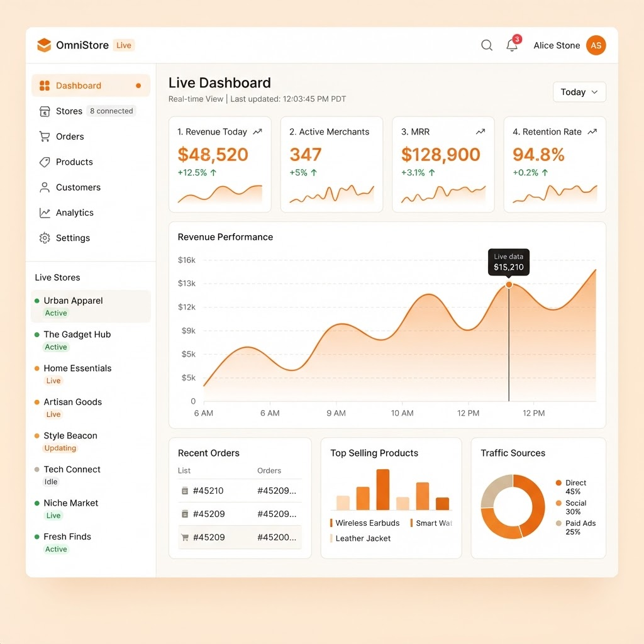This screenshot has width=644, height=644.
Task: Click the $128,900 MRR value
Action: coord(440,155)
